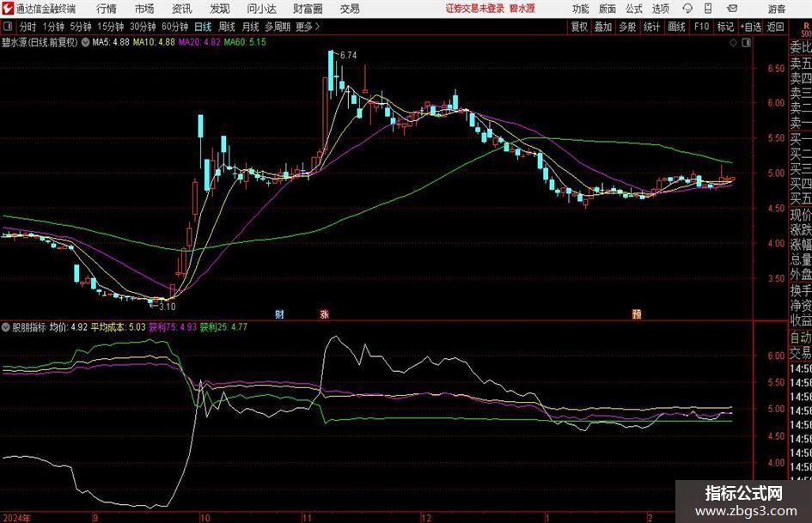The height and width of the screenshot is (523, 812).
Task: Switch to 1分钟 period tab
Action: (x=53, y=27)
